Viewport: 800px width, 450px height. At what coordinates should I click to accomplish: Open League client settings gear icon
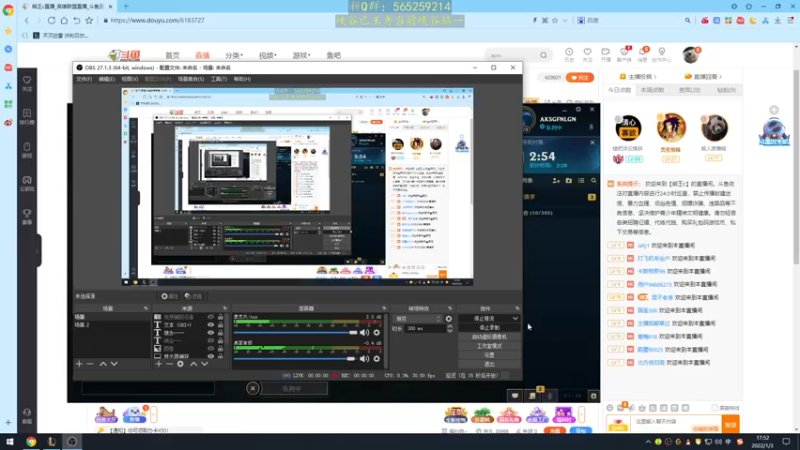click(578, 109)
